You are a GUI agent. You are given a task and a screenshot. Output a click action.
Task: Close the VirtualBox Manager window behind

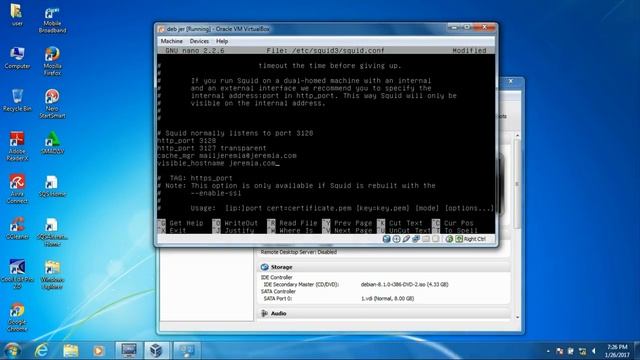point(511,81)
